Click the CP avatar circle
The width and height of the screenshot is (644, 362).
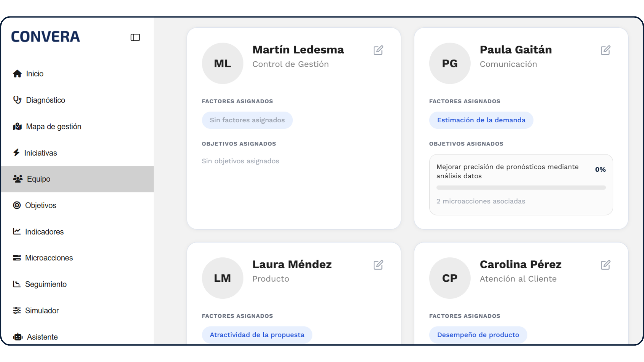(450, 278)
